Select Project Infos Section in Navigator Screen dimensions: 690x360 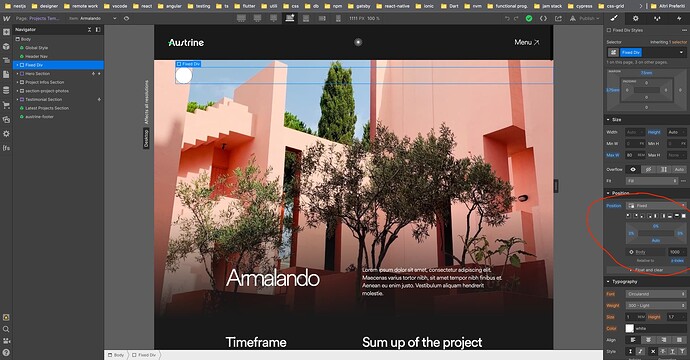pyautogui.click(x=44, y=82)
